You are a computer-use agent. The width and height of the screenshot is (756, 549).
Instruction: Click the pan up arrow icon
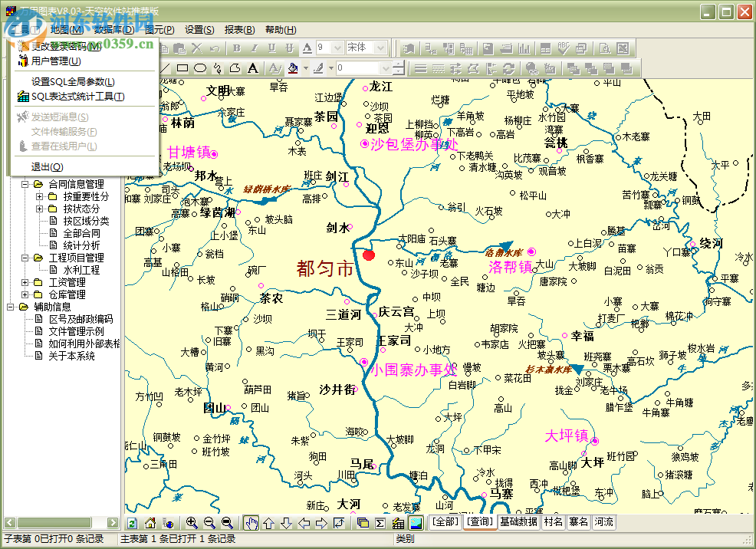click(x=268, y=523)
